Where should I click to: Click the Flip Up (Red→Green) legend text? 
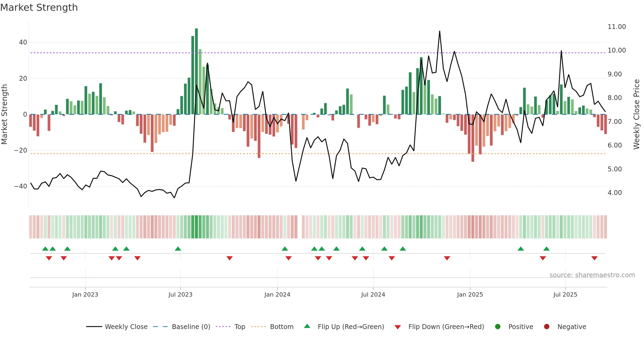351,327
